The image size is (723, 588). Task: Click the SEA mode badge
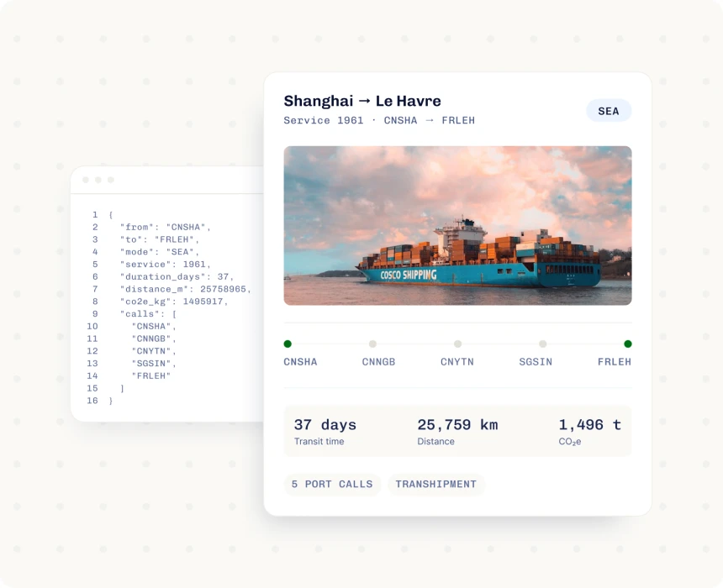609,111
